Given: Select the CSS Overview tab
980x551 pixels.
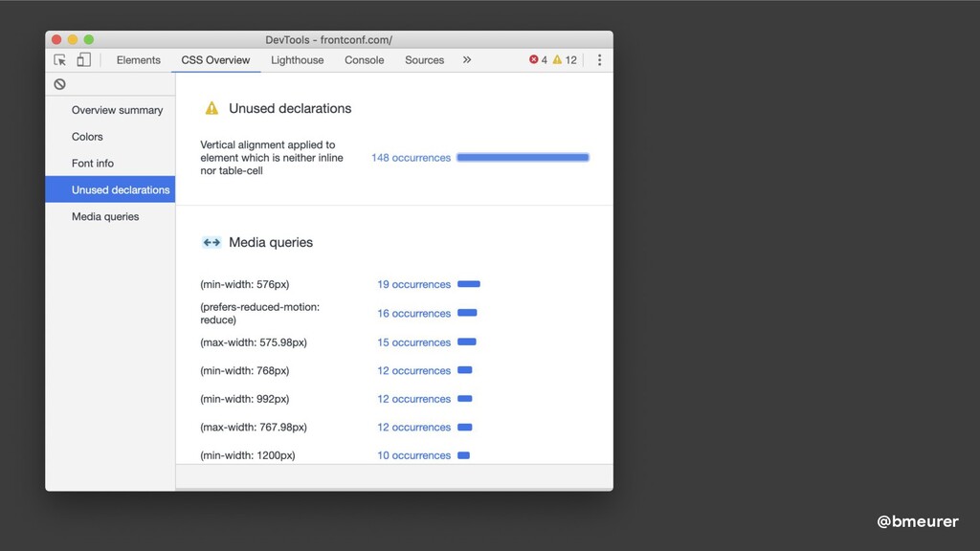Looking at the screenshot, I should point(215,60).
